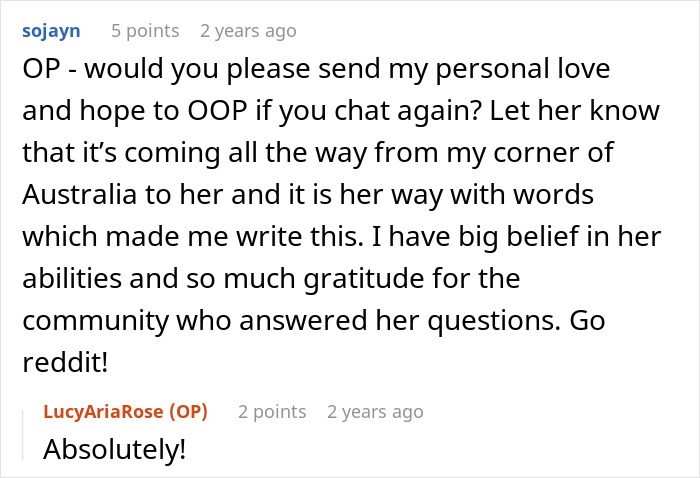Viewport: 700px width, 478px height.
Task: Open sojayn's user profile
Action: [x=51, y=31]
